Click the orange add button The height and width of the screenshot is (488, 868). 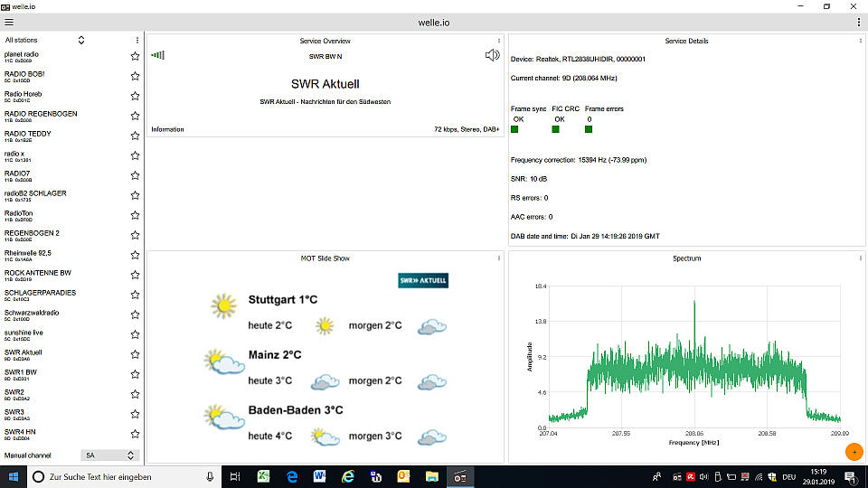point(854,452)
